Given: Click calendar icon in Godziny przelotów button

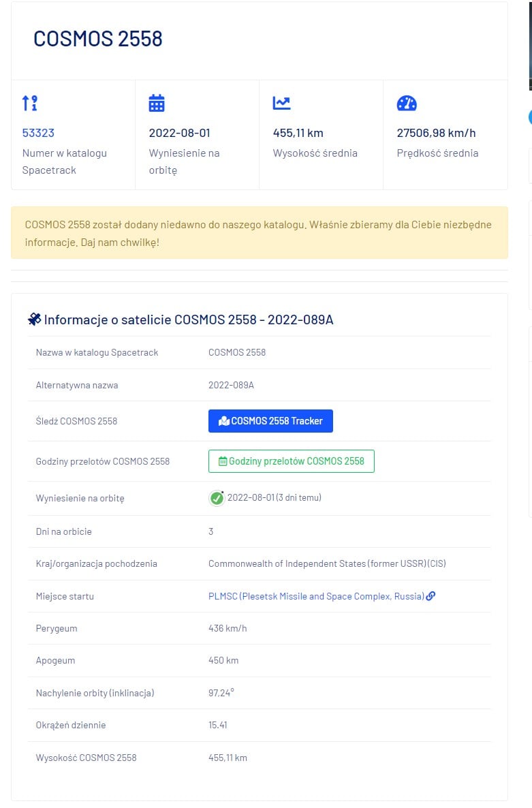Looking at the screenshot, I should (x=222, y=461).
